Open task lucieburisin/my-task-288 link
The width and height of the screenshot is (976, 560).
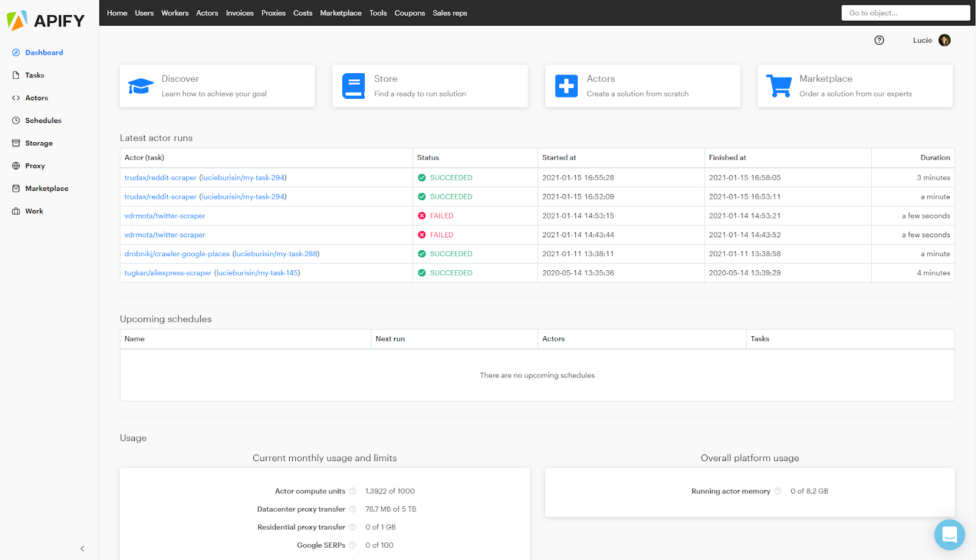point(276,254)
